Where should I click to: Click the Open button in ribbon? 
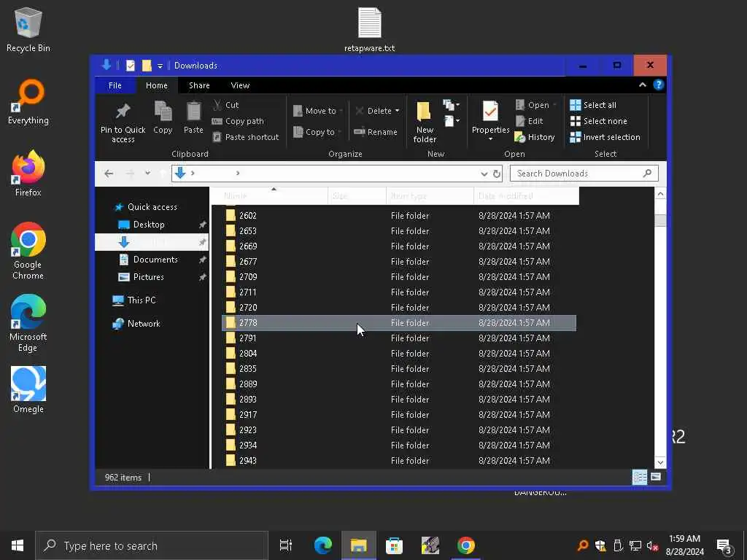[535, 105]
